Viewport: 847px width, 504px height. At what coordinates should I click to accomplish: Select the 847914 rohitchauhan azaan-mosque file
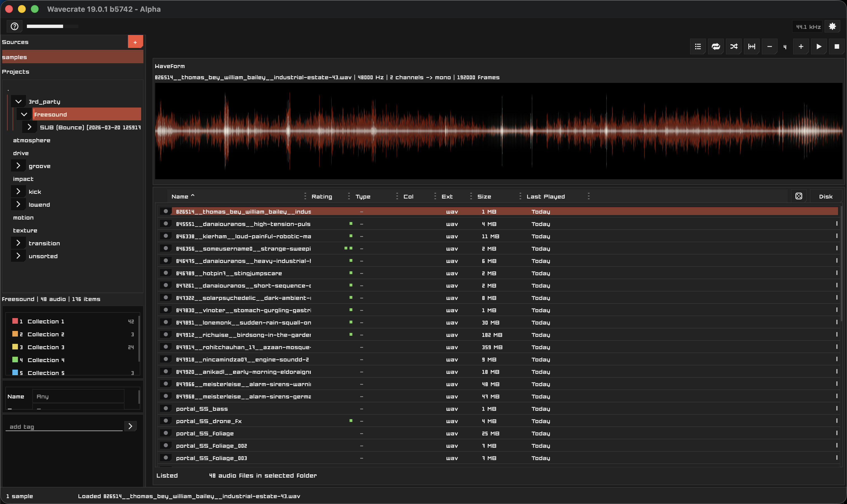[498, 347]
